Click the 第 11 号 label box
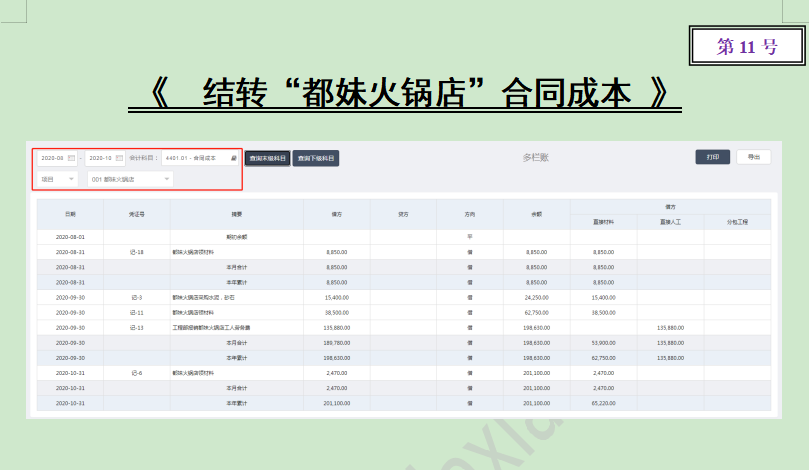 [747, 46]
